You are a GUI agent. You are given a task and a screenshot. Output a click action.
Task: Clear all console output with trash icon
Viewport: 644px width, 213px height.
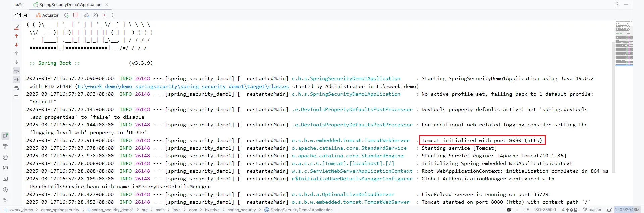pyautogui.click(x=16, y=97)
